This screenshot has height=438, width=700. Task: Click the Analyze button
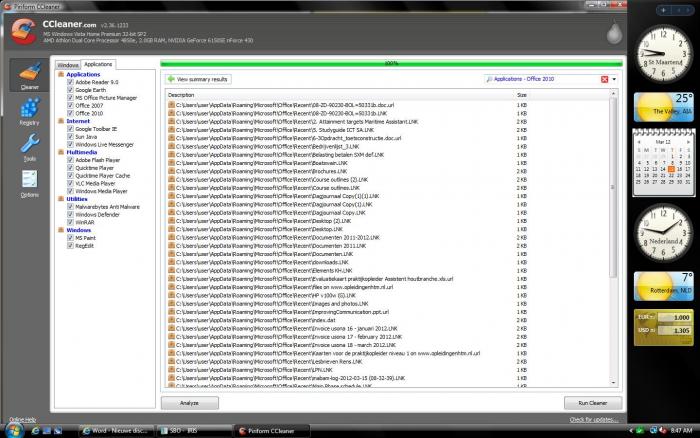click(x=190, y=403)
